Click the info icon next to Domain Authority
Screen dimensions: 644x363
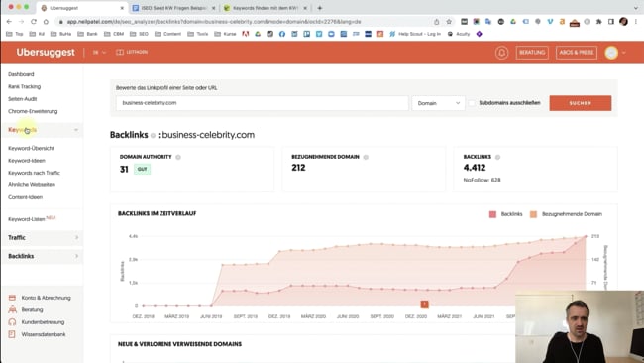click(x=178, y=157)
